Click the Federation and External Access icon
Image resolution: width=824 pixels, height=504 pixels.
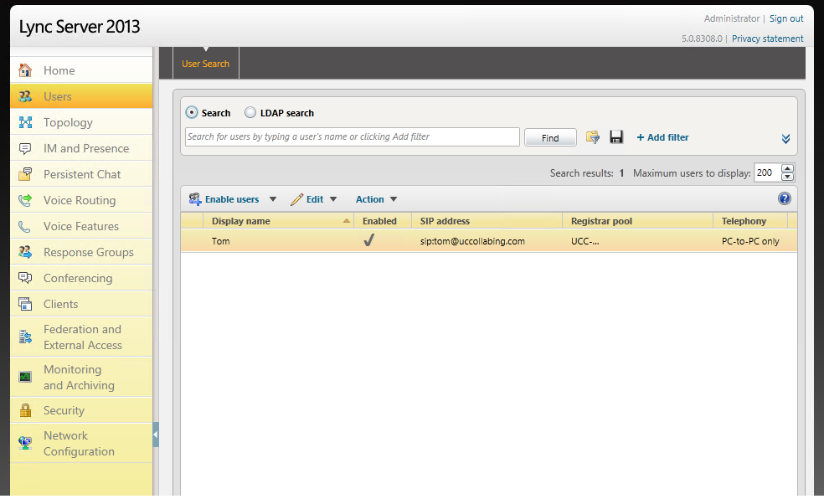pyautogui.click(x=24, y=337)
